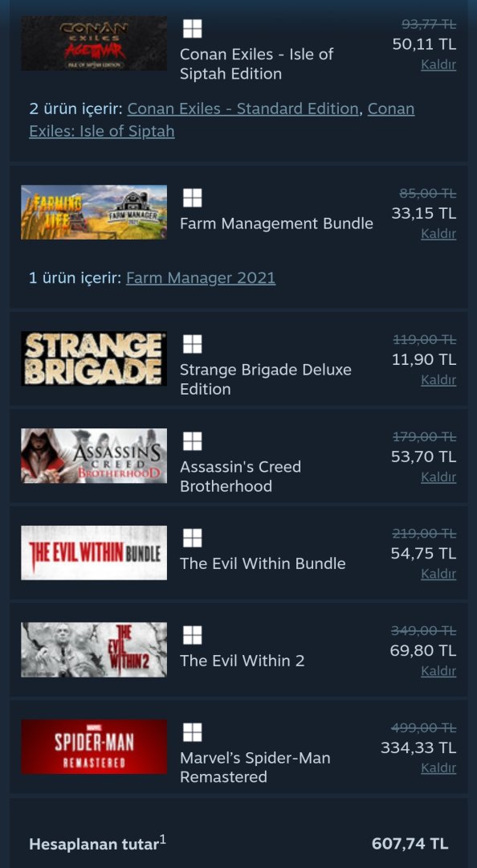Click Windows icon for The Evil Within 2

[x=192, y=635]
